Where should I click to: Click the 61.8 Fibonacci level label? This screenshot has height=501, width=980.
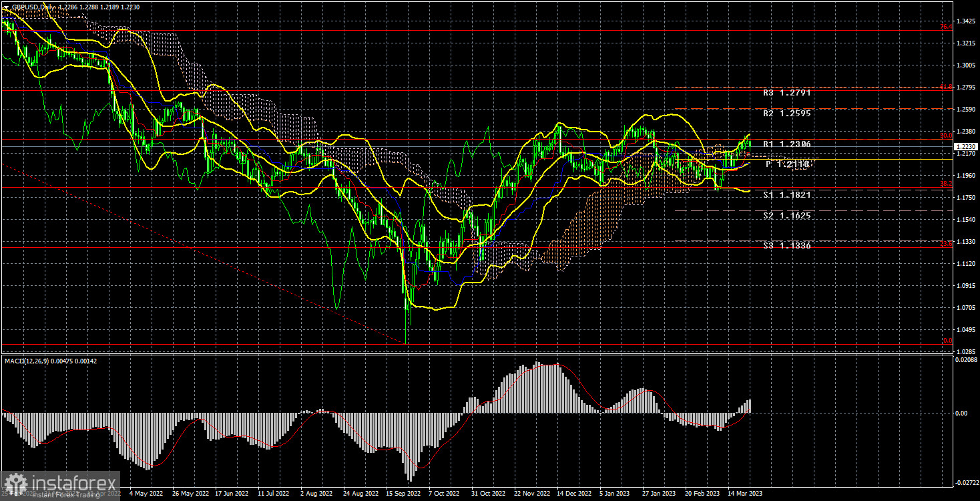tap(946, 87)
